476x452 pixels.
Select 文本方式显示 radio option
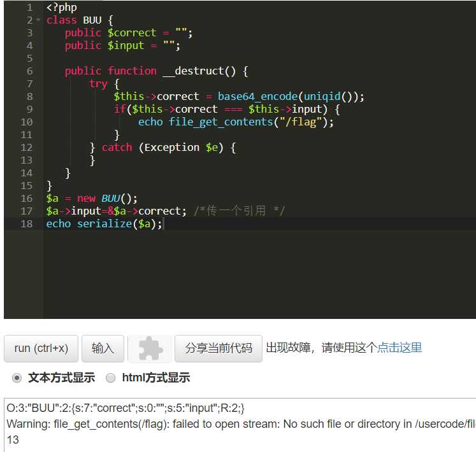pos(17,378)
